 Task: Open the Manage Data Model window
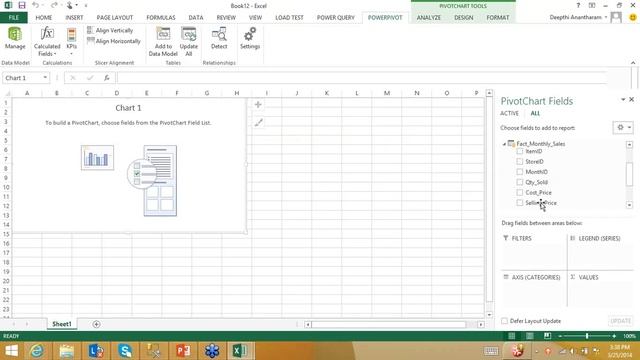coord(15,38)
